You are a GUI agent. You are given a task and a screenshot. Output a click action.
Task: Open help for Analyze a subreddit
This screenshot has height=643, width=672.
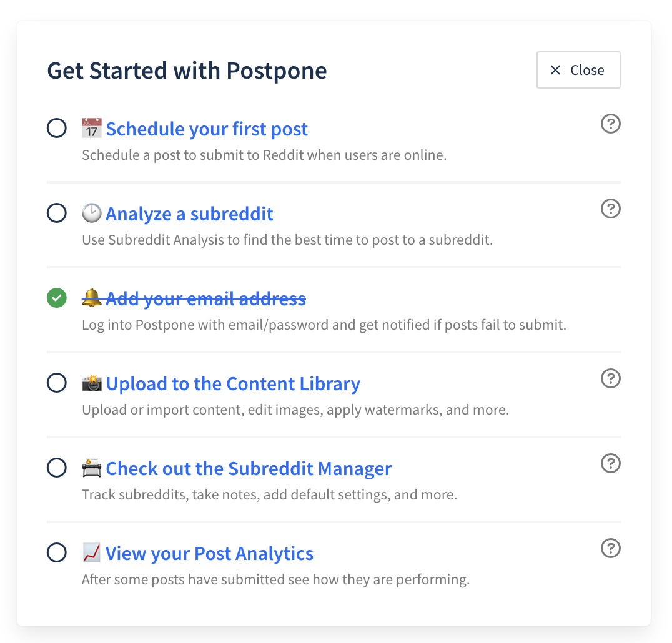pos(611,209)
